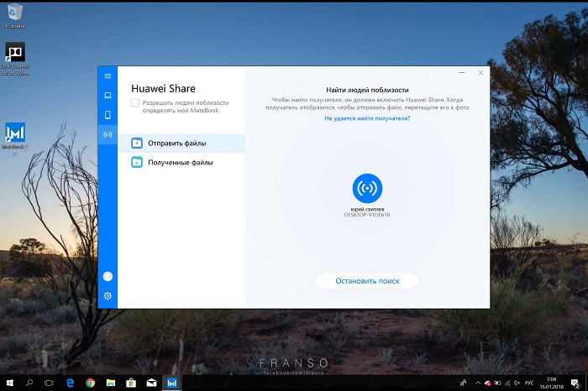Click the tray icon with red badge
This screenshot has width=588, height=391.
point(487,383)
